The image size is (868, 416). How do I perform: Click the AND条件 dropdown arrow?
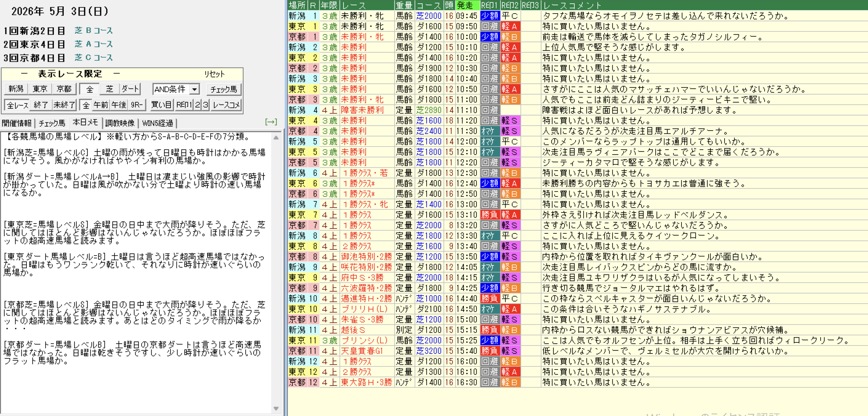tap(195, 90)
